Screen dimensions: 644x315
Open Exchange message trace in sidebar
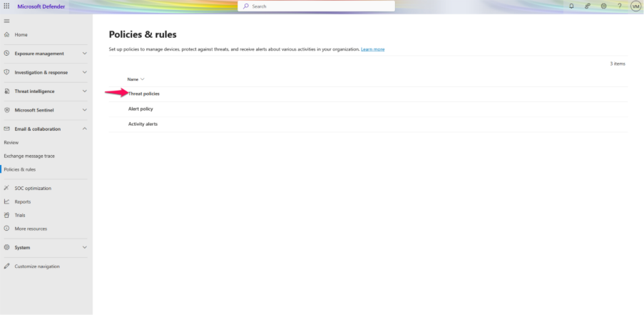(29, 156)
